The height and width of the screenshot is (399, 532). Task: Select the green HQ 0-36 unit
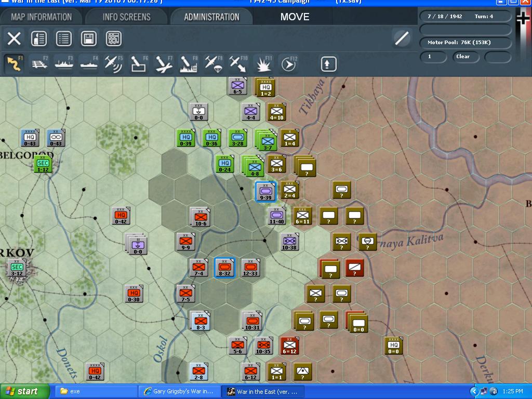coord(212,138)
